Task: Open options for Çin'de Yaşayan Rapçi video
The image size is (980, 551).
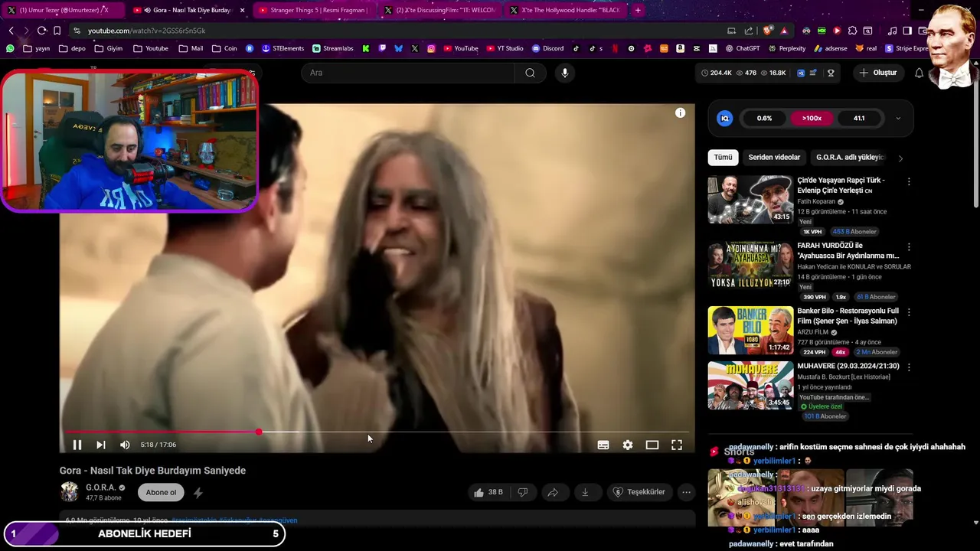Action: pos(909,182)
